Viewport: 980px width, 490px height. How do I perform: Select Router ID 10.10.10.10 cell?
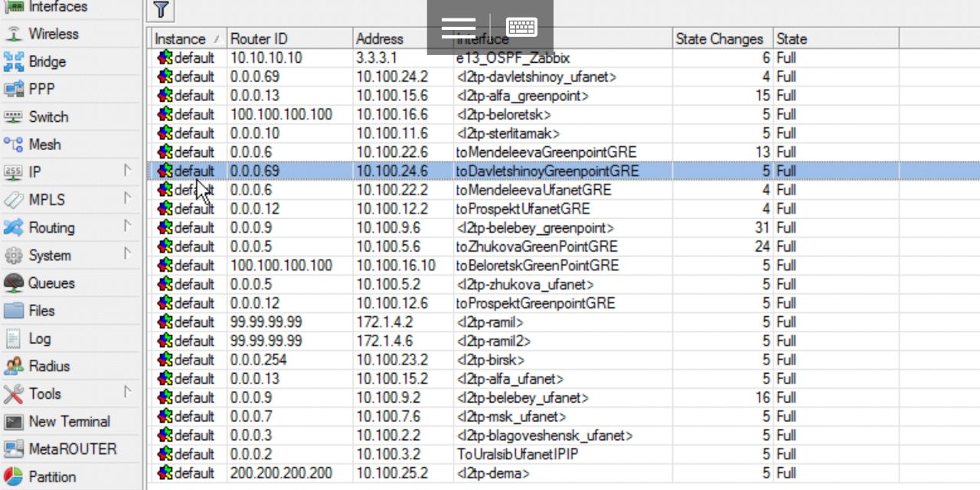pos(290,58)
